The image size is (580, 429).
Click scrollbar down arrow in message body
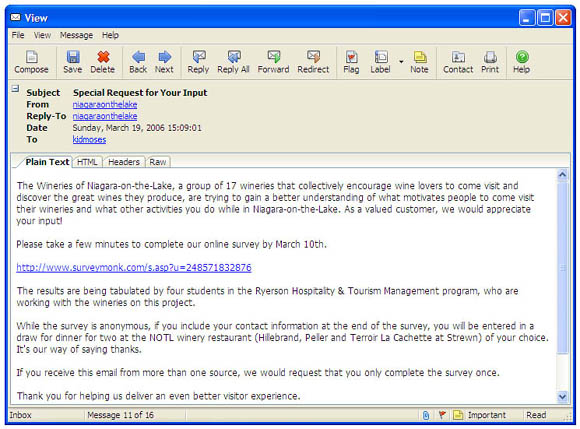click(x=562, y=396)
